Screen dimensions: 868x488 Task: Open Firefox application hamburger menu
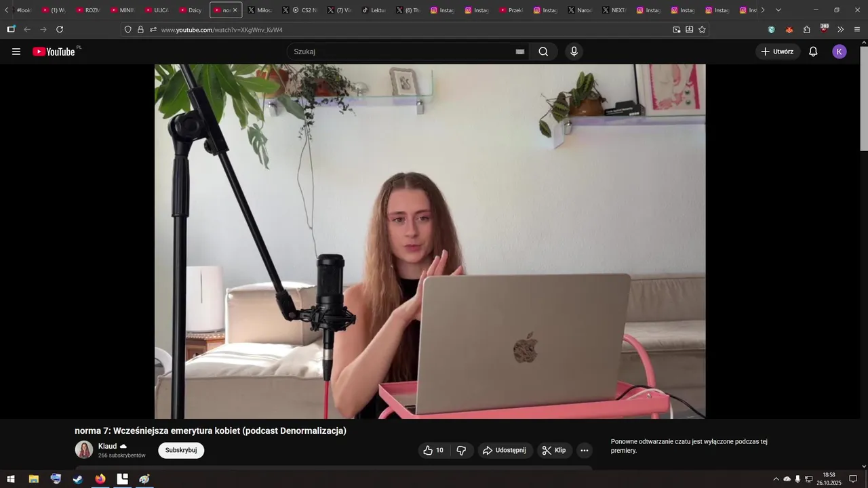(x=857, y=29)
